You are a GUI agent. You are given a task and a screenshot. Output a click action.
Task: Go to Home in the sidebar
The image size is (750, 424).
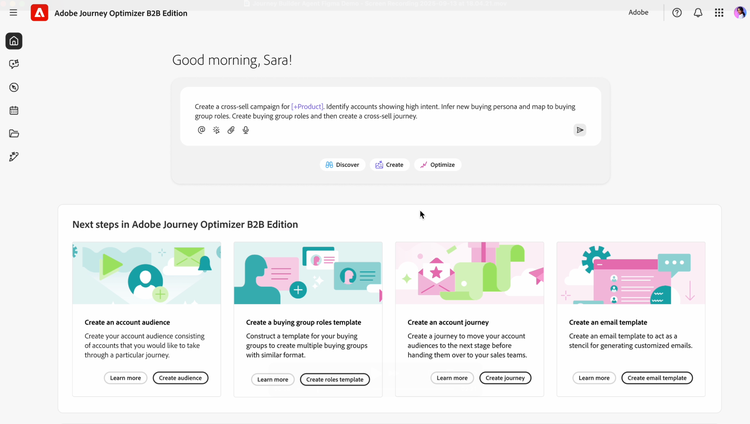pyautogui.click(x=14, y=41)
